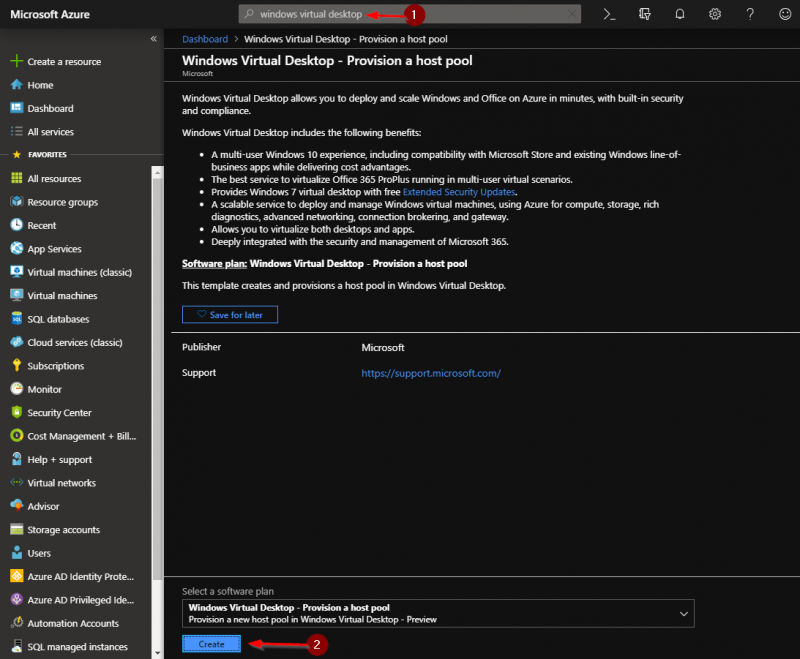Open Favorites section in sidebar
Viewport: 800px width, 659px height.
click(47, 154)
